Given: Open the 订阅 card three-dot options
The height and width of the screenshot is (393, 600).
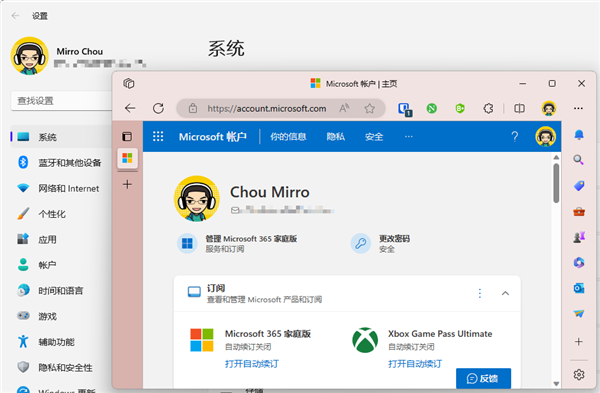Looking at the screenshot, I should click(x=480, y=294).
